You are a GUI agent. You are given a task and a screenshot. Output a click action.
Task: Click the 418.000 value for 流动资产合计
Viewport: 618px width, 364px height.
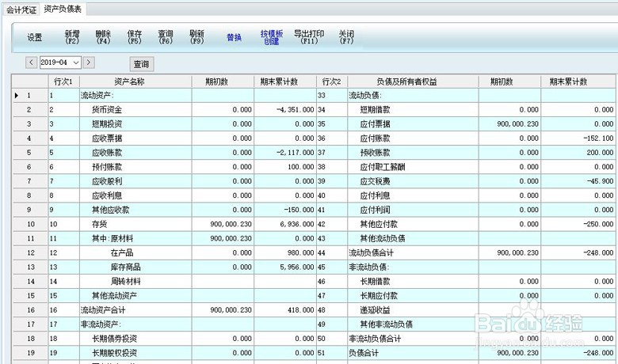tap(285, 310)
